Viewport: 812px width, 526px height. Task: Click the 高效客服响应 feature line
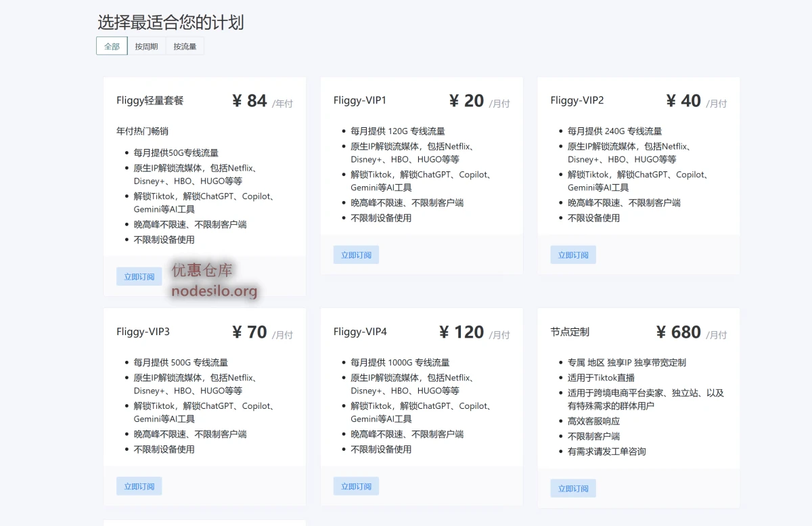pyautogui.click(x=593, y=421)
